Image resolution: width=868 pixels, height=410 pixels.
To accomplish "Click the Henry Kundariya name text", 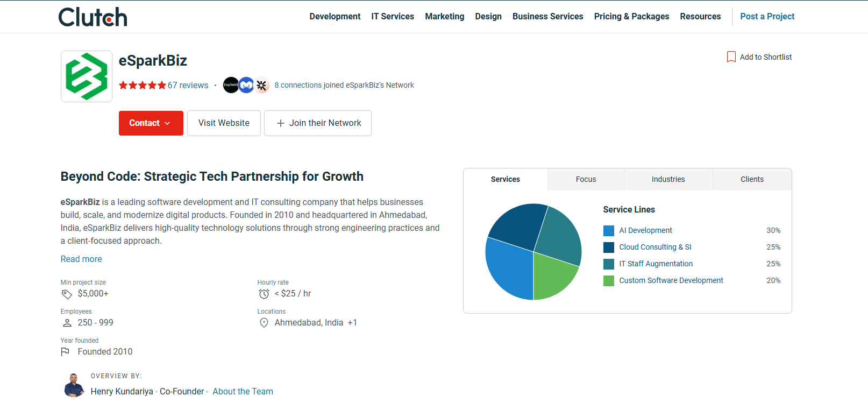I will 122,392.
